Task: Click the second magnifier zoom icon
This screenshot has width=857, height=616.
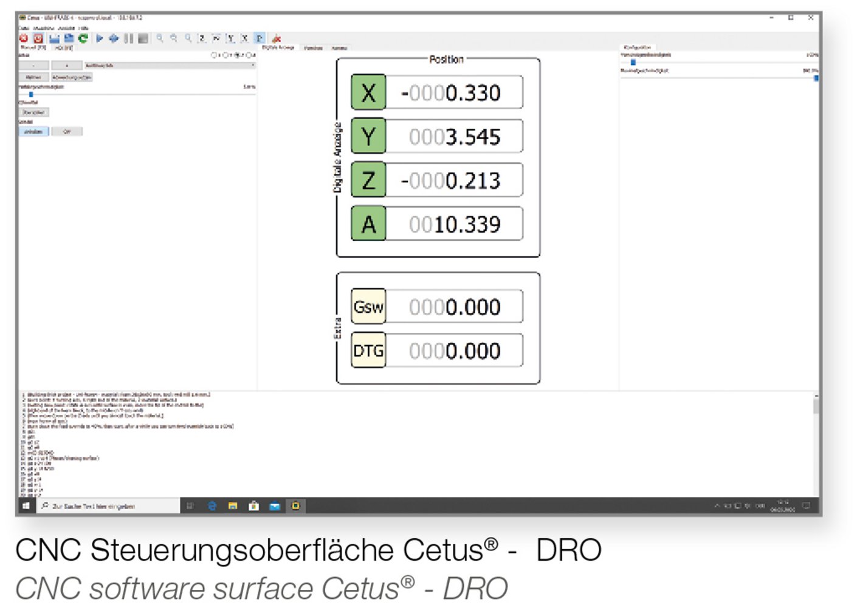Action: pyautogui.click(x=174, y=38)
